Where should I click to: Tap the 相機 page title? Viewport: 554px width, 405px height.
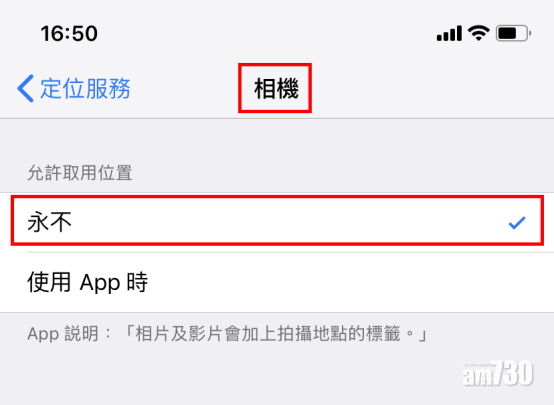(276, 88)
